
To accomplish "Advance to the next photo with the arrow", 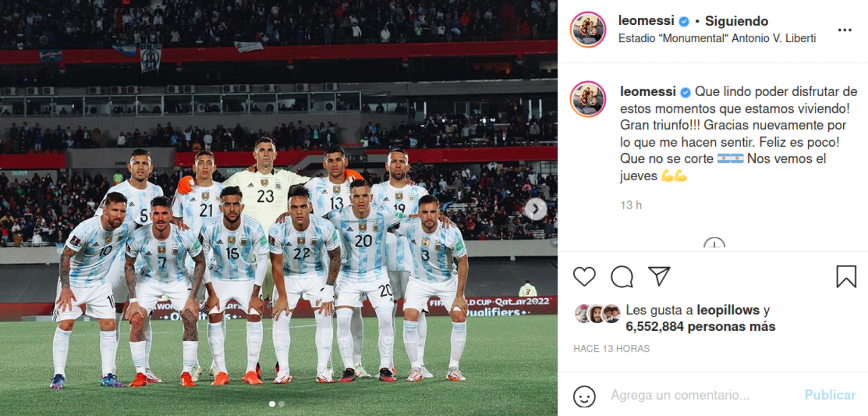I will pyautogui.click(x=535, y=209).
